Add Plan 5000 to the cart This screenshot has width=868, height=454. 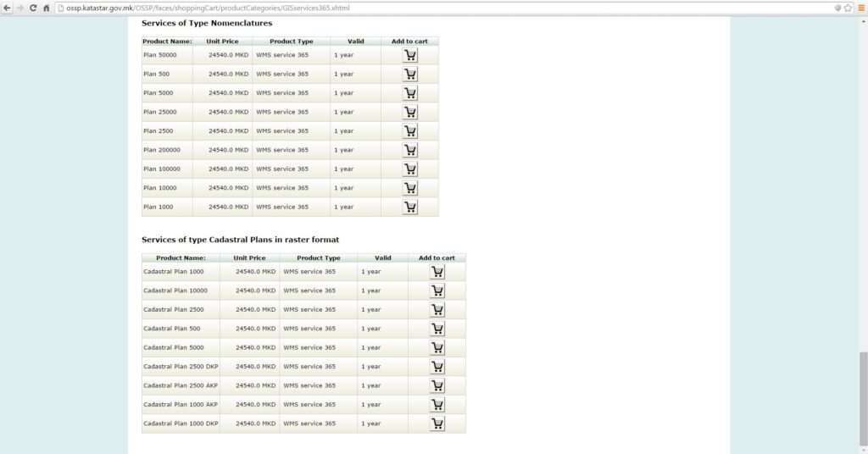410,93
